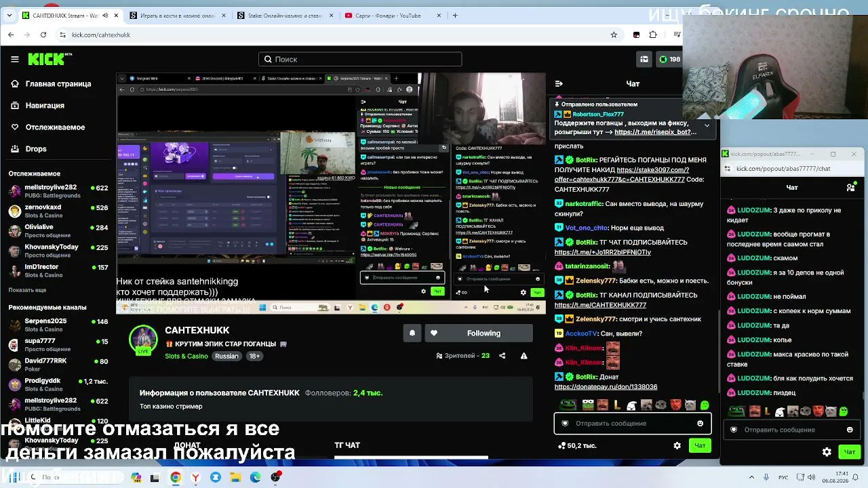Open zernovkaxd channel in followed list
868x488 pixels.
pyautogui.click(x=58, y=211)
